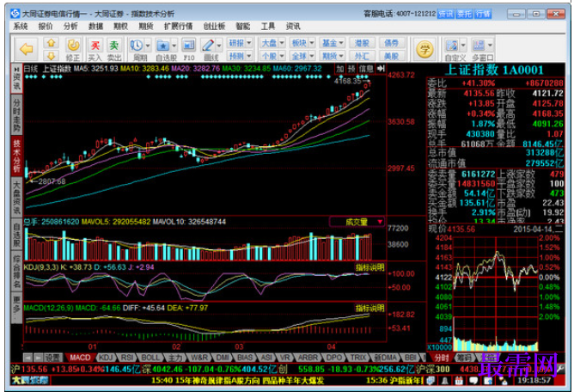Expand the 基金 dropdown

tap(341, 43)
